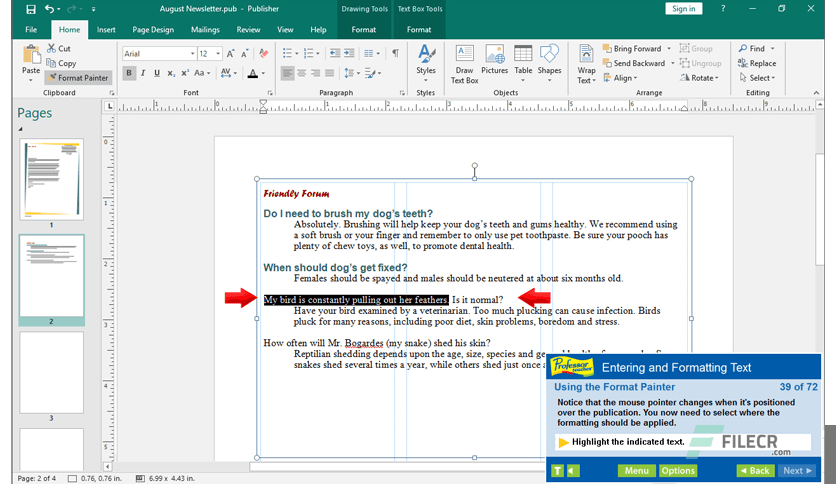Click the Sign in button
Screen dimensions: 836x484
tap(684, 9)
